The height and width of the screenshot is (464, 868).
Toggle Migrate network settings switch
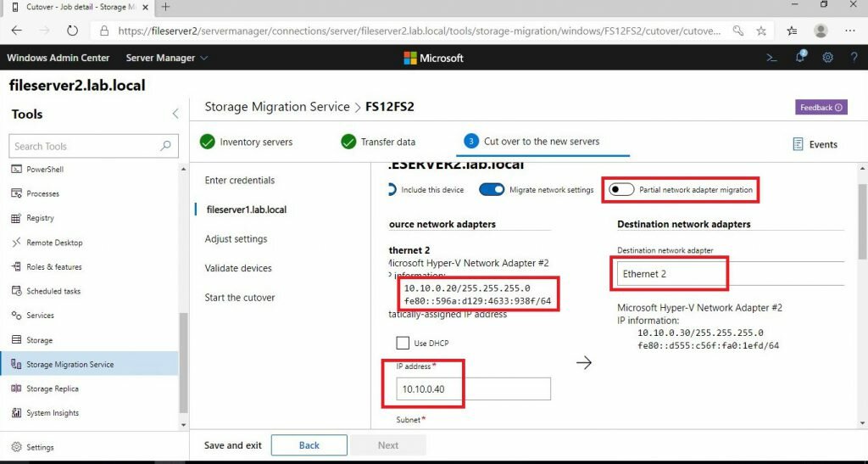[x=492, y=190]
